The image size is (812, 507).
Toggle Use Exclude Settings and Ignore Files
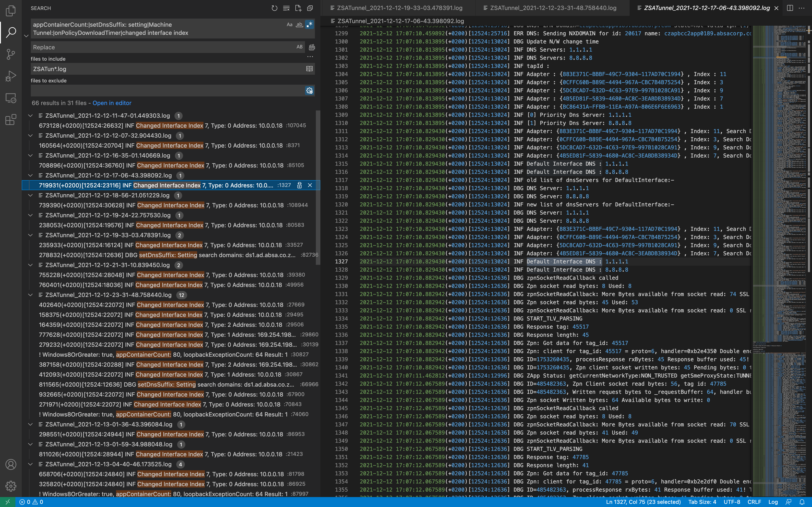tap(309, 91)
